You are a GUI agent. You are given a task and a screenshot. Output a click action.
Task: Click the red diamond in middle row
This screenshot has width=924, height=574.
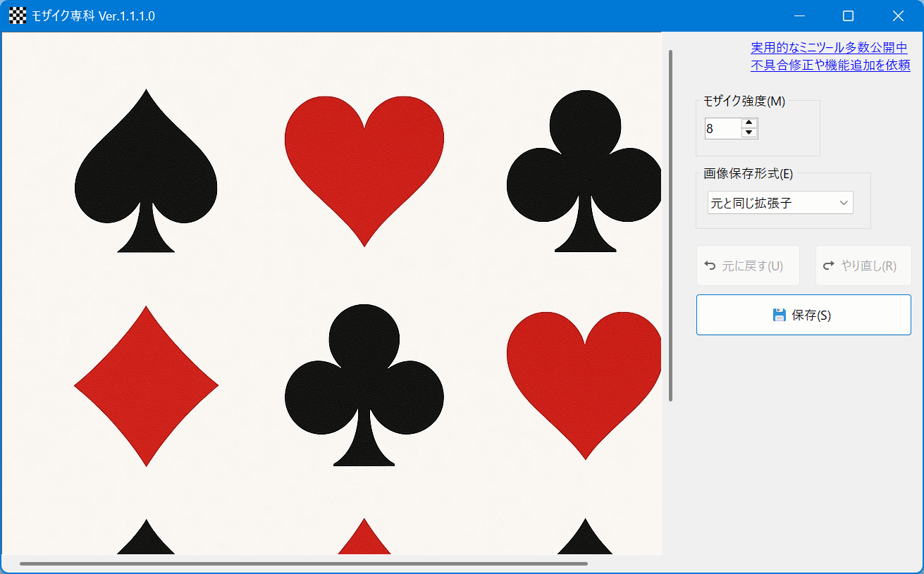(x=146, y=386)
